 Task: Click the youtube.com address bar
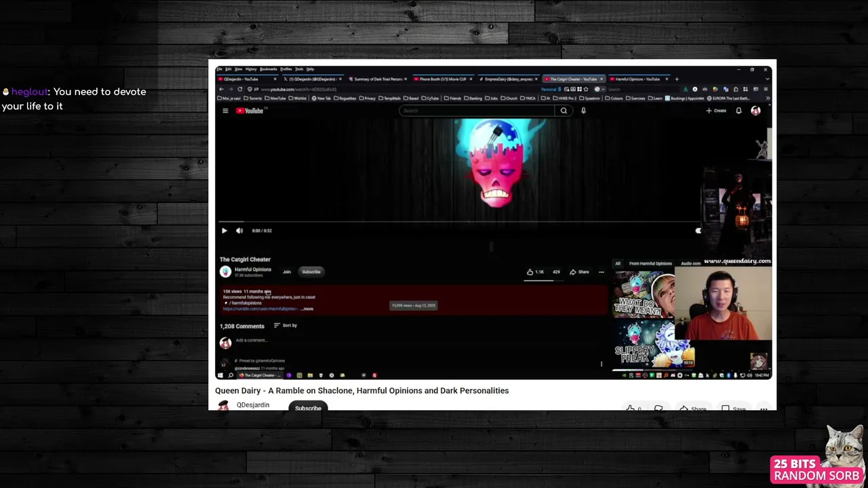393,89
